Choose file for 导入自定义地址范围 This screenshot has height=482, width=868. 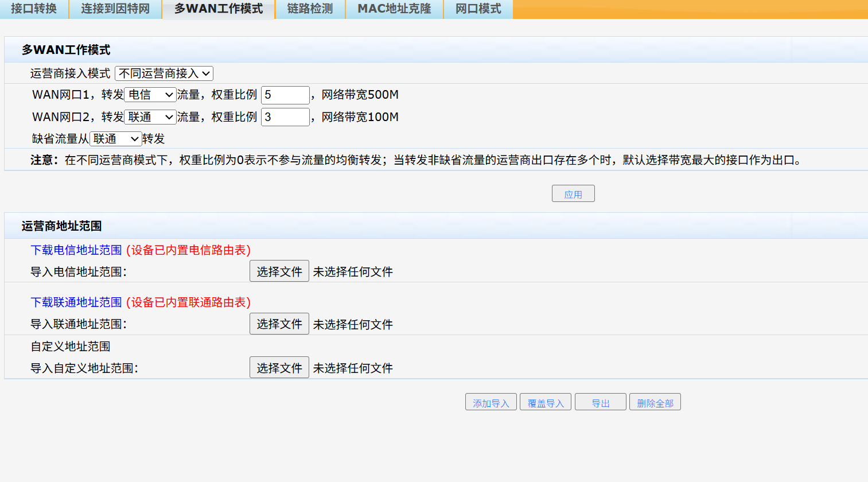[x=279, y=368]
